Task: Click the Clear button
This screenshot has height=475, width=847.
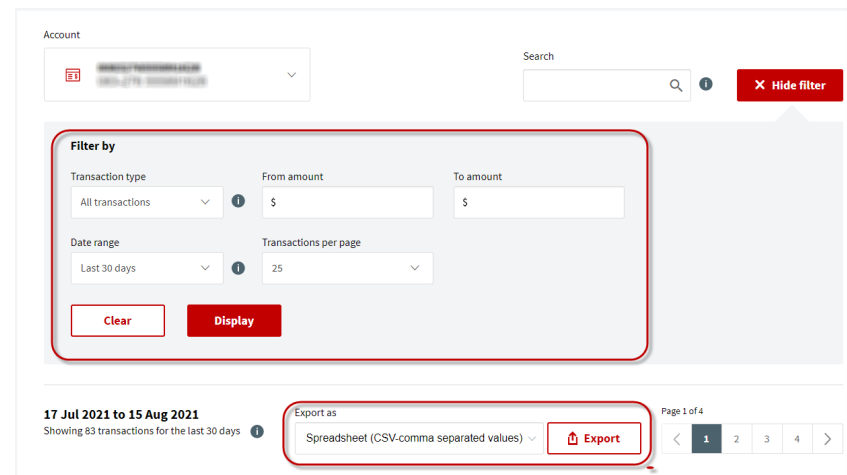Action: click(118, 321)
